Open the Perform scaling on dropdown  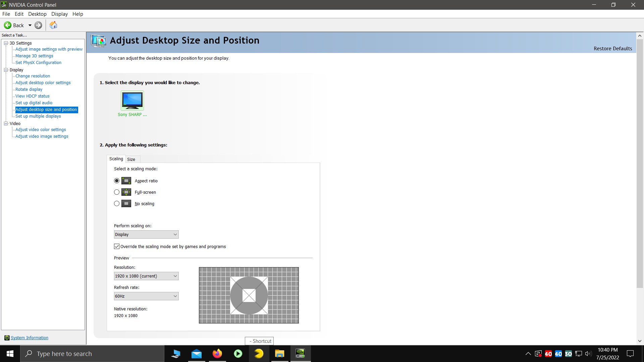coord(146,234)
